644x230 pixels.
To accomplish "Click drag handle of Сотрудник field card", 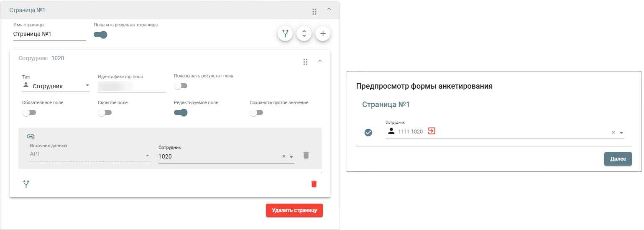I will tap(305, 62).
